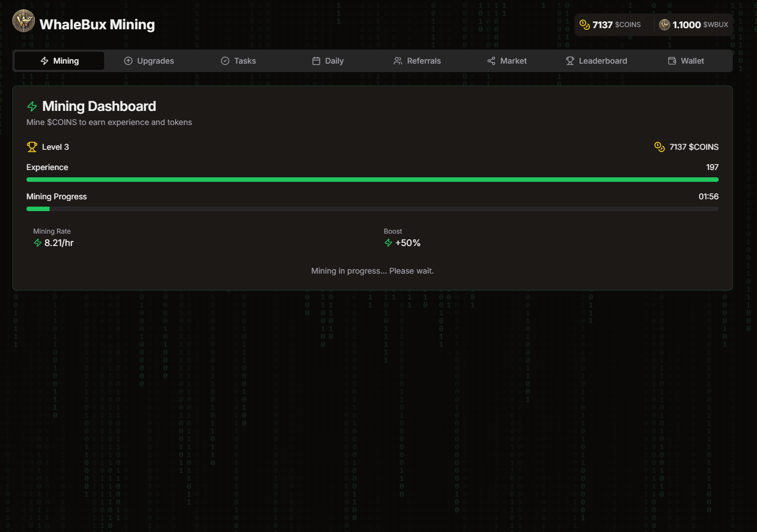Click the WhaleBux Mining title
The width and height of the screenshot is (757, 532).
click(x=97, y=25)
